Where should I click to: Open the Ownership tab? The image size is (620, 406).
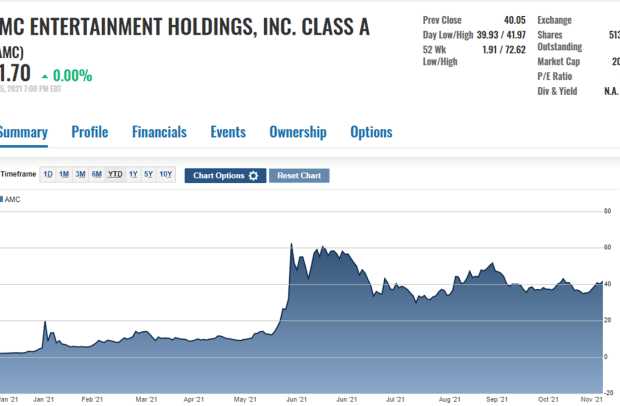click(298, 132)
